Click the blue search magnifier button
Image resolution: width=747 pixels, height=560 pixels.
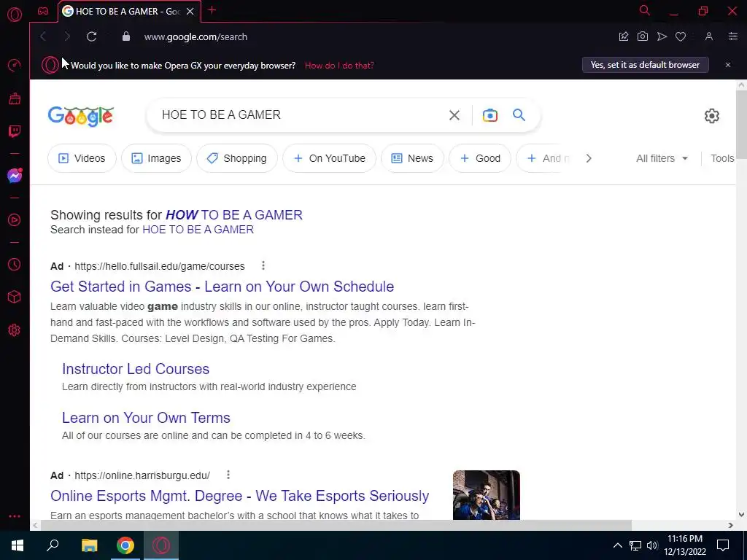point(519,114)
